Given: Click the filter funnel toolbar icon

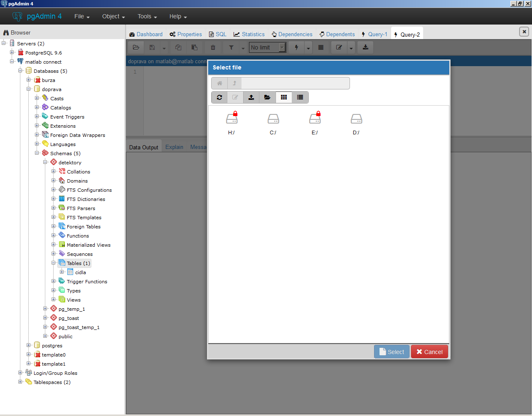Looking at the screenshot, I should click(x=231, y=47).
